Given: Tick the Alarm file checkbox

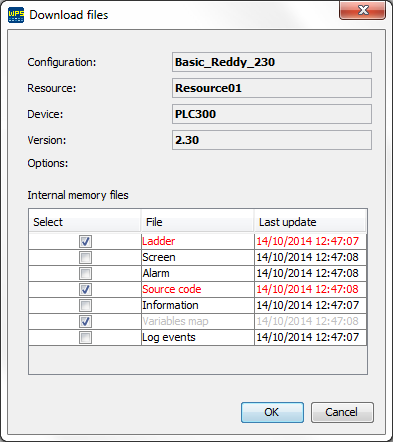Looking at the screenshot, I should tap(85, 273).
